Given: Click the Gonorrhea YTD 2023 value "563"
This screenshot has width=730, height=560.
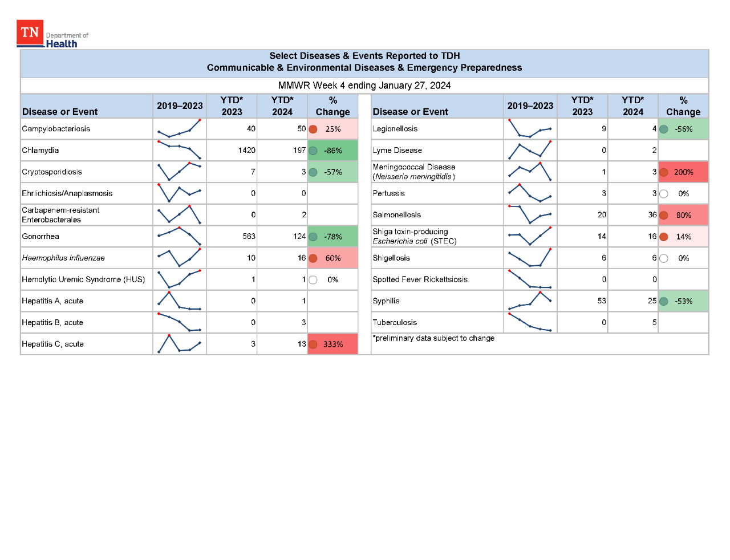Looking at the screenshot, I should tap(249, 237).
